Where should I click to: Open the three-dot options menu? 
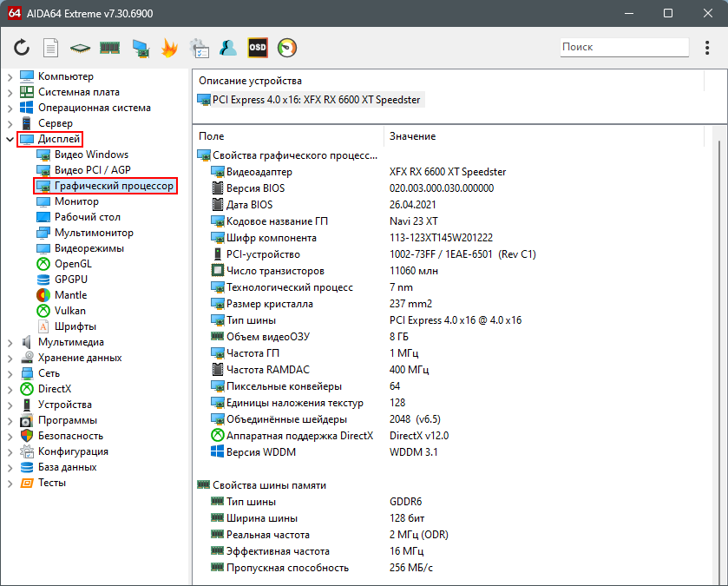click(x=707, y=48)
